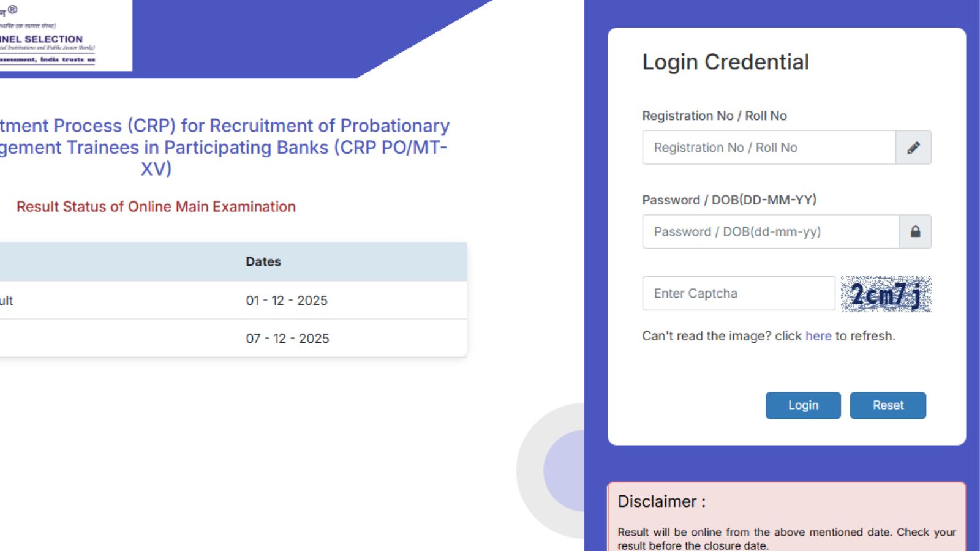The height and width of the screenshot is (551, 980).
Task: Focus the Password / DOB input field
Action: (x=771, y=231)
